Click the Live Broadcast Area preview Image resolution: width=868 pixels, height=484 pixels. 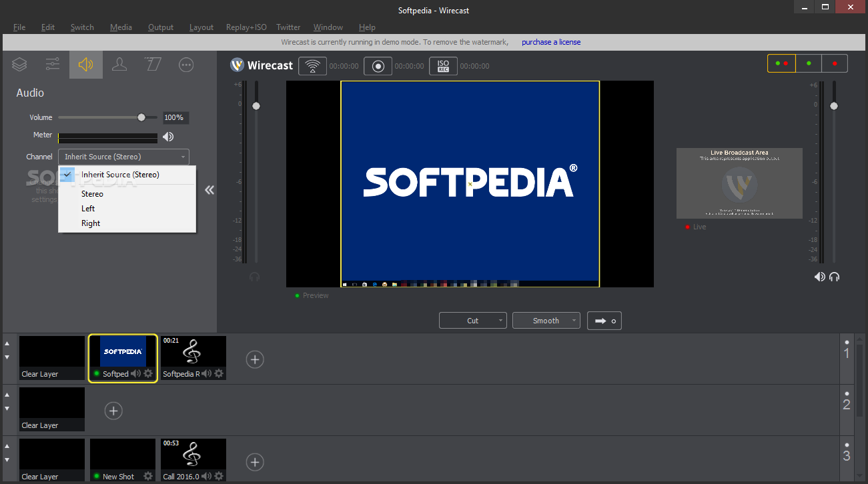[x=739, y=183]
